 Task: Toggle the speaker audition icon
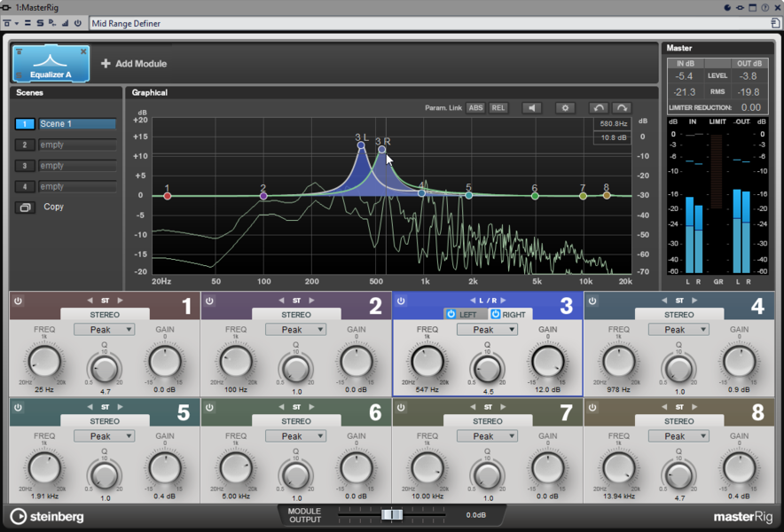(531, 108)
